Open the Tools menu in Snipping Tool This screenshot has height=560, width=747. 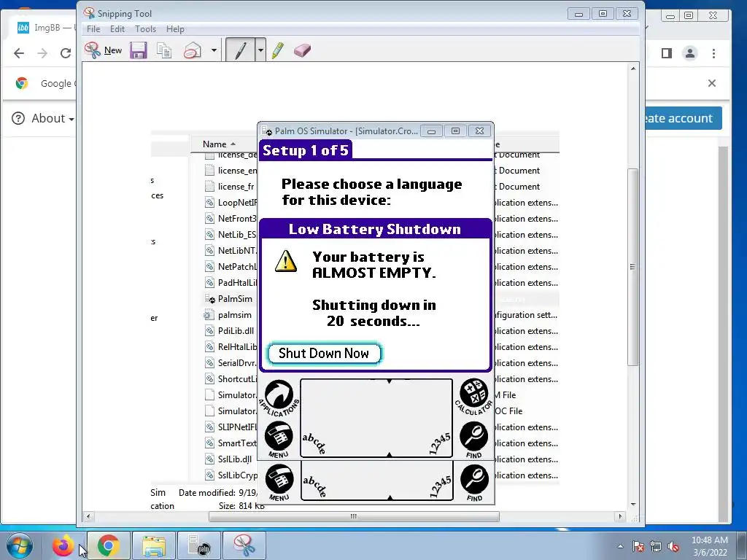point(145,29)
